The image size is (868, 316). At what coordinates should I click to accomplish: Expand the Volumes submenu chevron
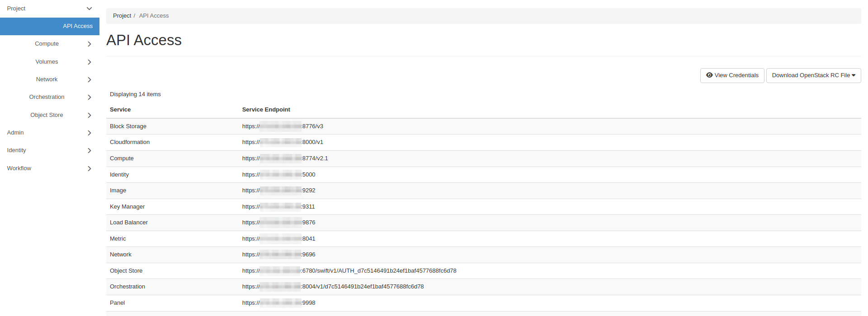[89, 62]
